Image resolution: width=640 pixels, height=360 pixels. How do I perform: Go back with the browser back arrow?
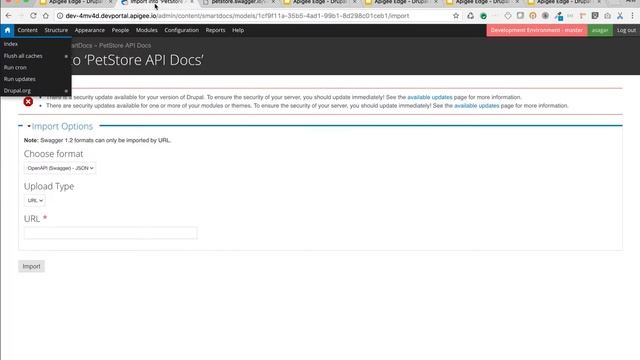click(9, 16)
